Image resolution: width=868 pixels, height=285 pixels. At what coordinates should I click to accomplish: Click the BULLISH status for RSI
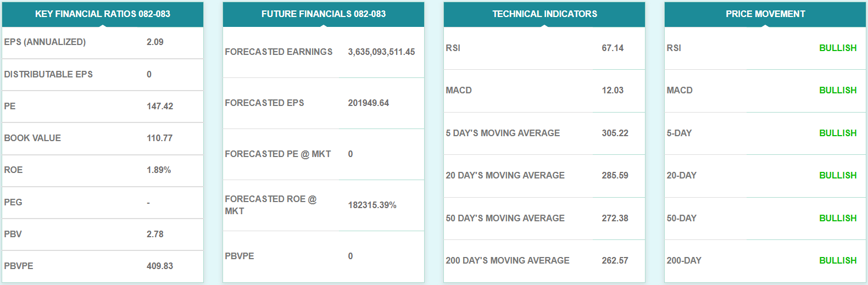point(838,48)
